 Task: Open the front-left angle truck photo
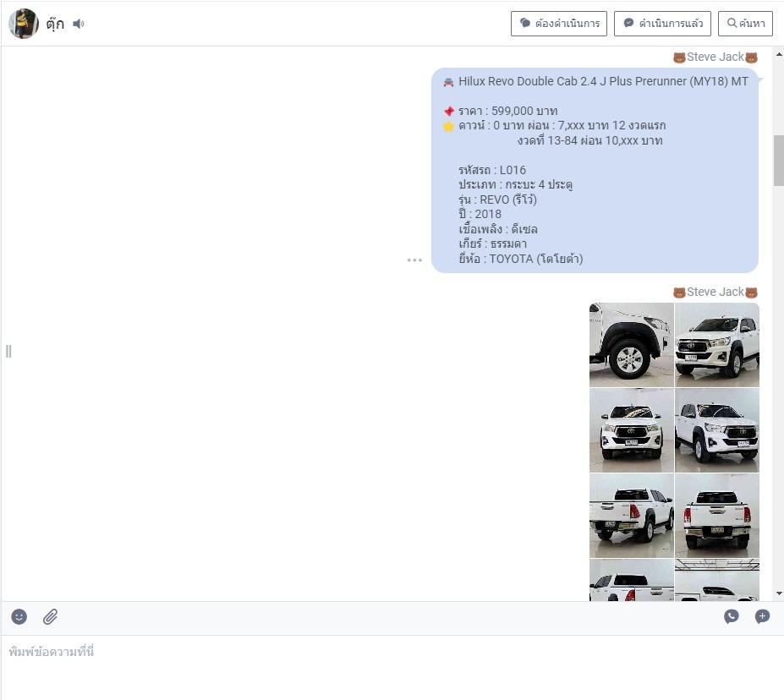coord(717,430)
